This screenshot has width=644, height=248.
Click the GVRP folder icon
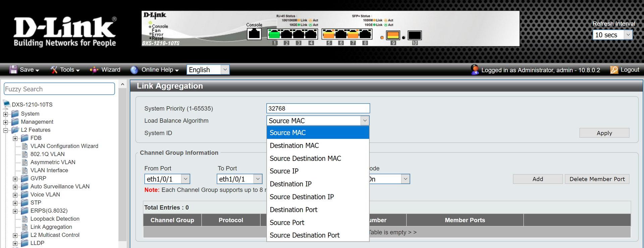tap(25, 178)
